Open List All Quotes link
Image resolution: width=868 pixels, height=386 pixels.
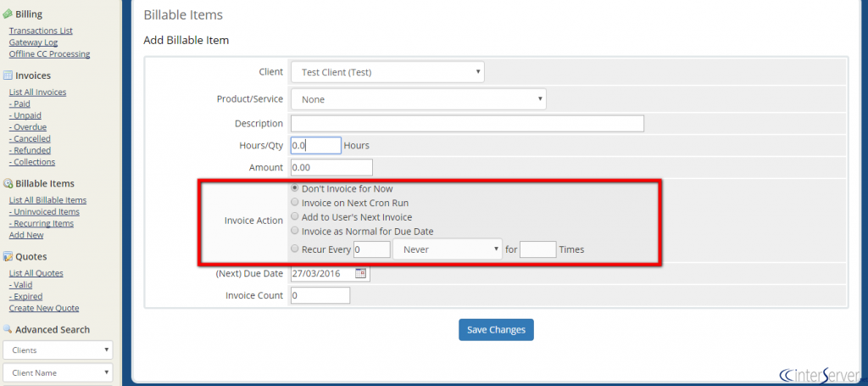(x=36, y=273)
